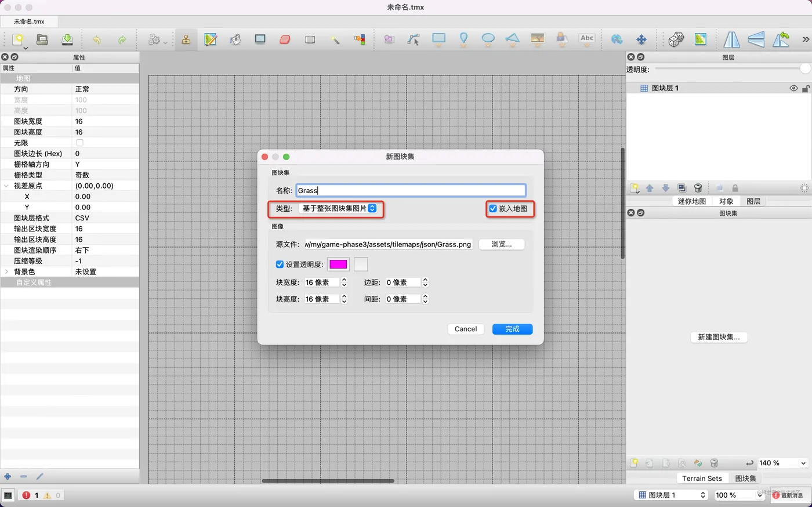This screenshot has height=507, width=812.
Task: Switch to the 对象 tab
Action: 726,201
